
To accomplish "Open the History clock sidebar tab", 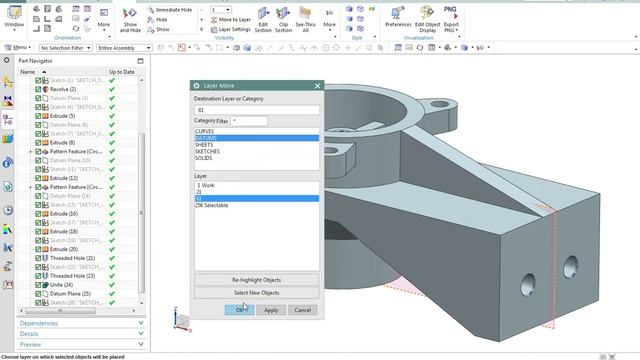I will pos(7,210).
